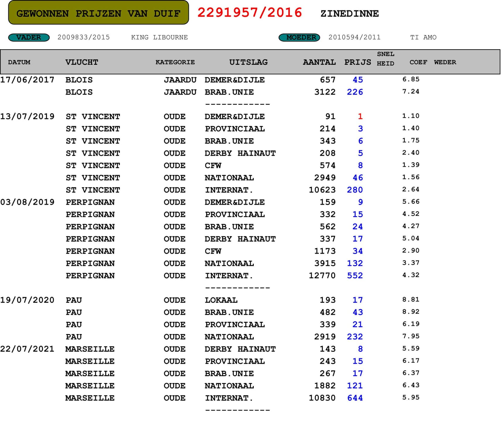
Task: Open father ring number 2009833/2015
Action: [x=84, y=38]
